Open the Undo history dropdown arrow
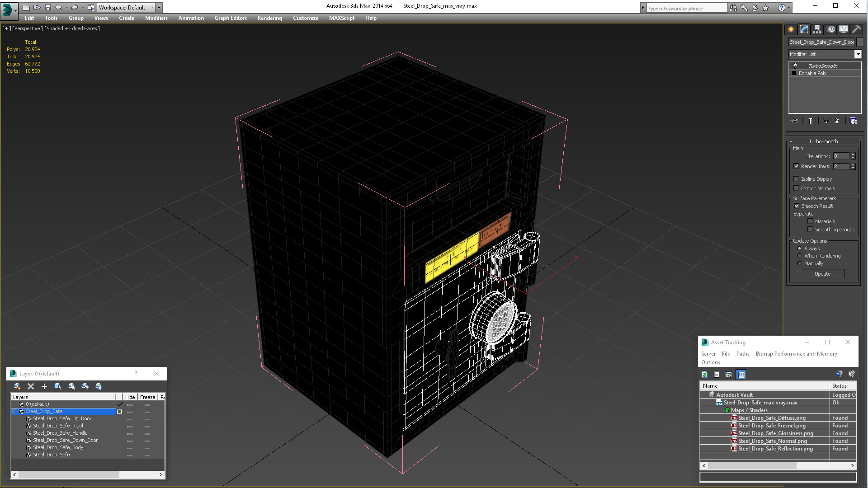The image size is (868, 488). 67,8
